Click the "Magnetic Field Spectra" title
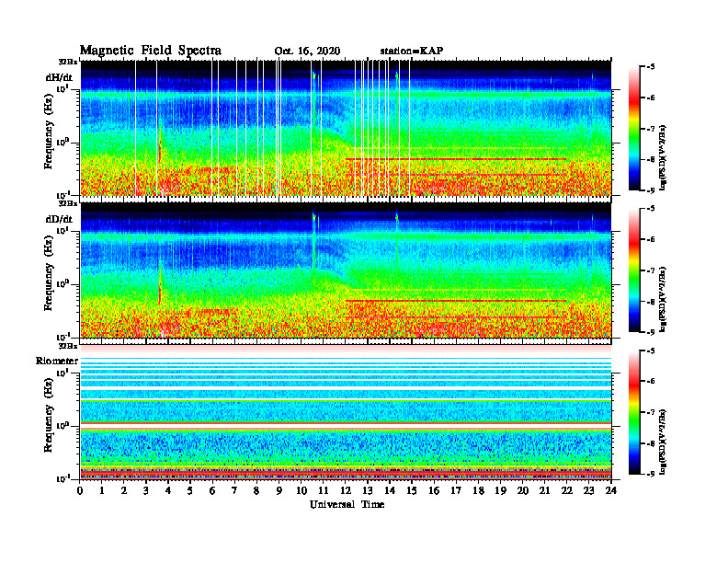The height and width of the screenshot is (563, 728). 151,51
